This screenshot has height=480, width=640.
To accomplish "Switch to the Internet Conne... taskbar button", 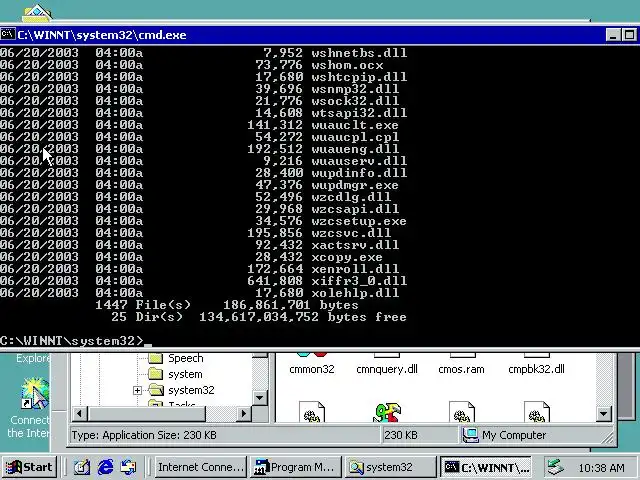I will [x=200, y=467].
